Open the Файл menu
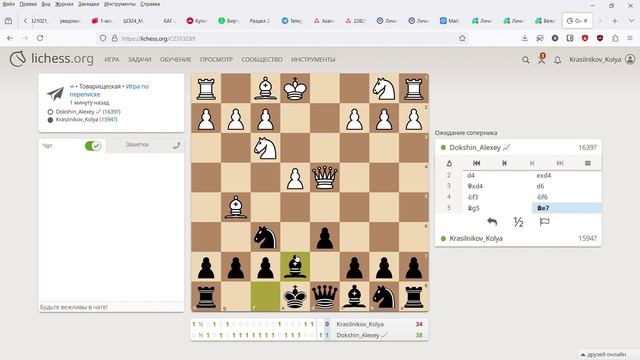 [x=9, y=4]
